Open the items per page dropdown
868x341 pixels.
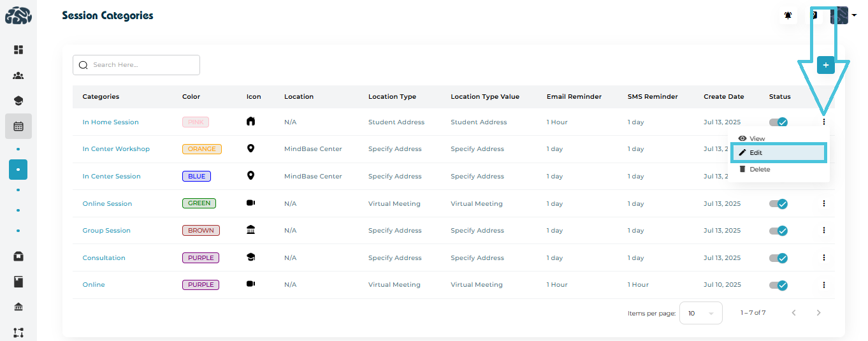click(x=700, y=313)
